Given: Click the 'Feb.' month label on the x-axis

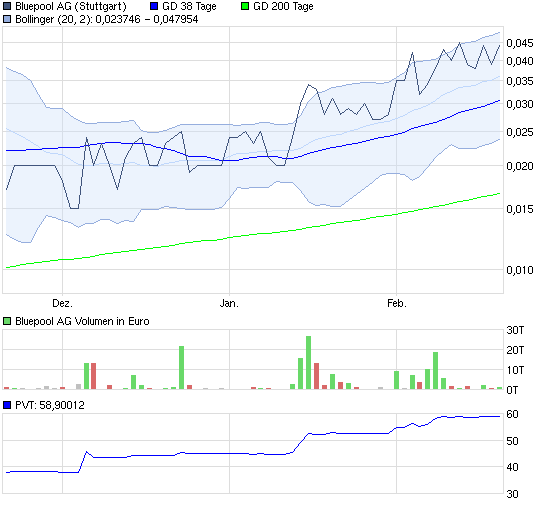Looking at the screenshot, I should [x=397, y=303].
